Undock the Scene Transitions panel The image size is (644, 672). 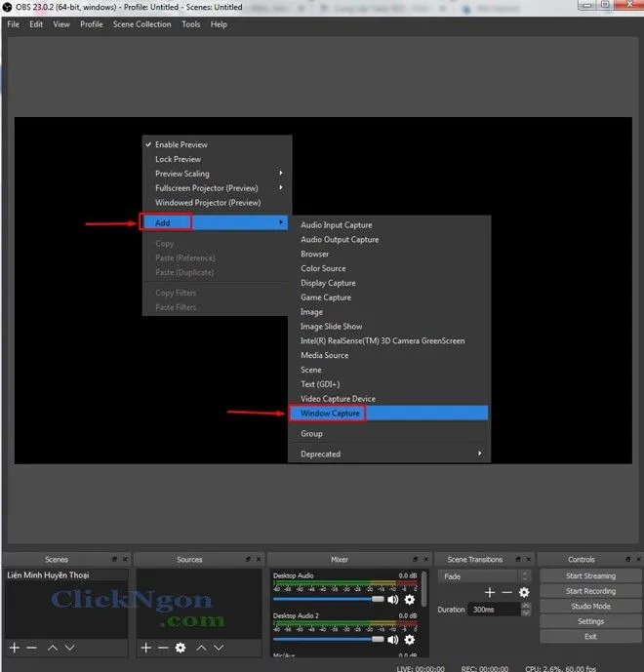[x=518, y=559]
